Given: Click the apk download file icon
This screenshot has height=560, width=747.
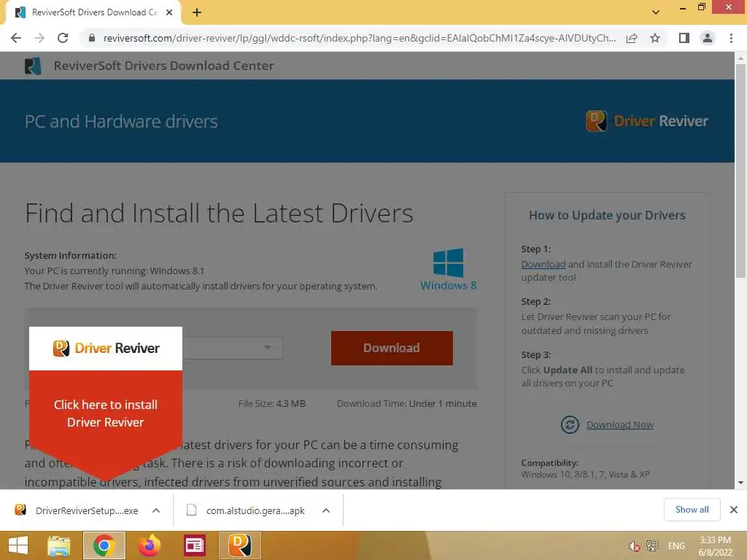Looking at the screenshot, I should coord(192,510).
